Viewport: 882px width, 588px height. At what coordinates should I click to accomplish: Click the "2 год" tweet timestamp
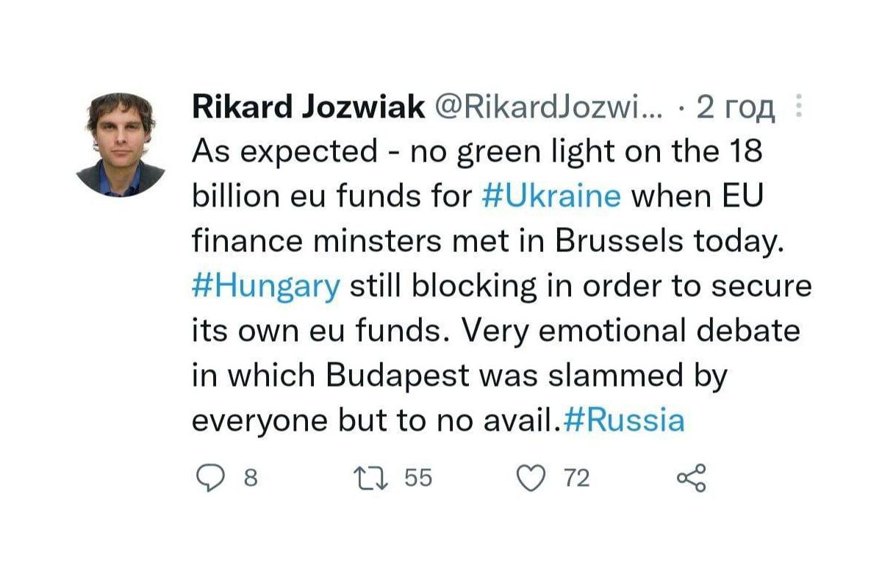point(735,108)
